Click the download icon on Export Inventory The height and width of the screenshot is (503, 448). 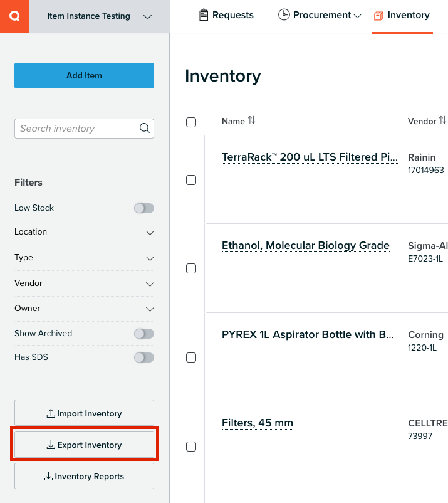point(51,445)
